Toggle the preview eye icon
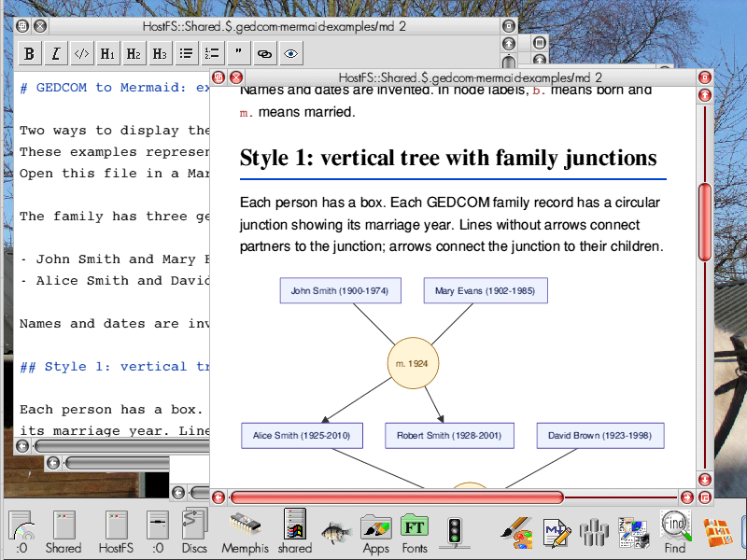The width and height of the screenshot is (747, 560). [290, 53]
